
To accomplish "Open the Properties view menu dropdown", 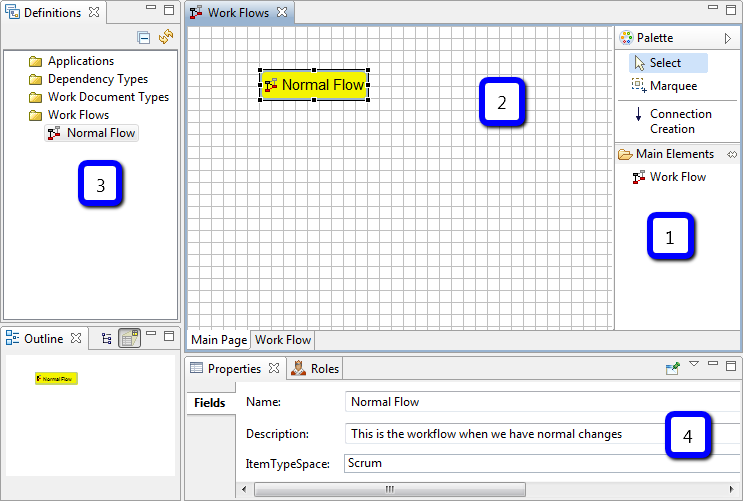I will pyautogui.click(x=694, y=366).
